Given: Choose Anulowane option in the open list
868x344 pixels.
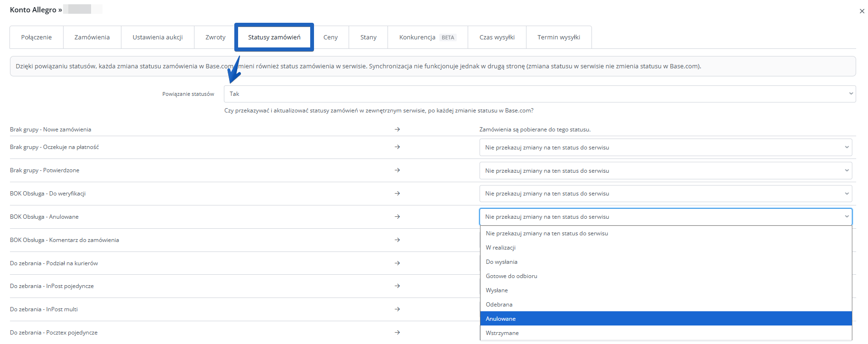Looking at the screenshot, I should tap(501, 319).
